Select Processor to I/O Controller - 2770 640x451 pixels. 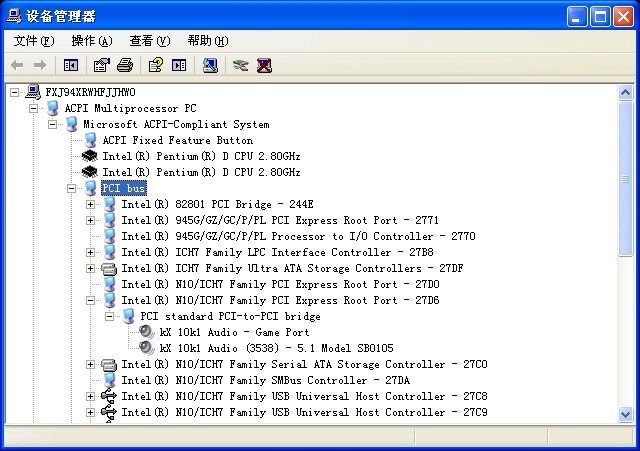298,236
